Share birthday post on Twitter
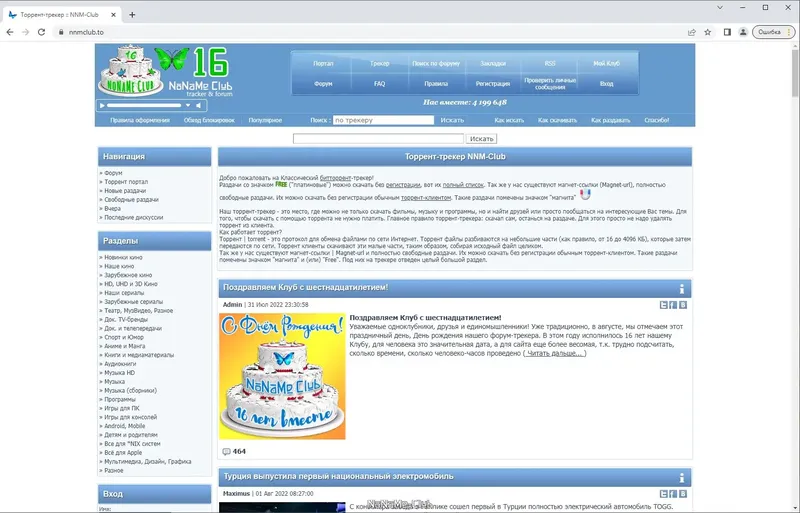 click(x=663, y=305)
